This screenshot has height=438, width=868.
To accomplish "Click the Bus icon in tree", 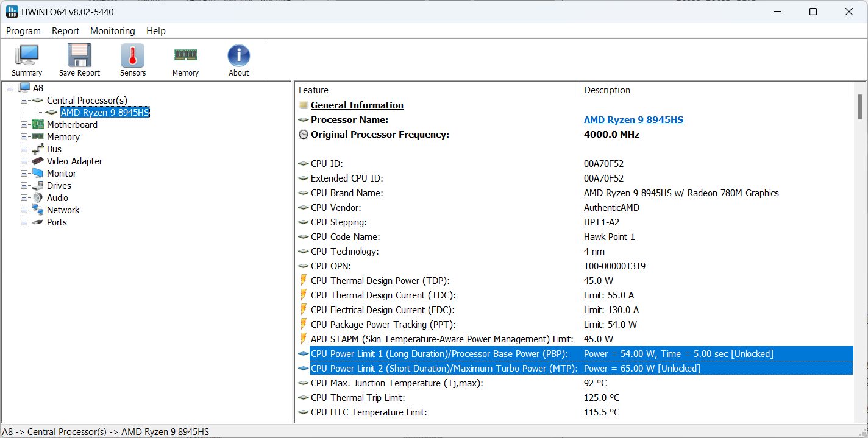I will point(38,149).
